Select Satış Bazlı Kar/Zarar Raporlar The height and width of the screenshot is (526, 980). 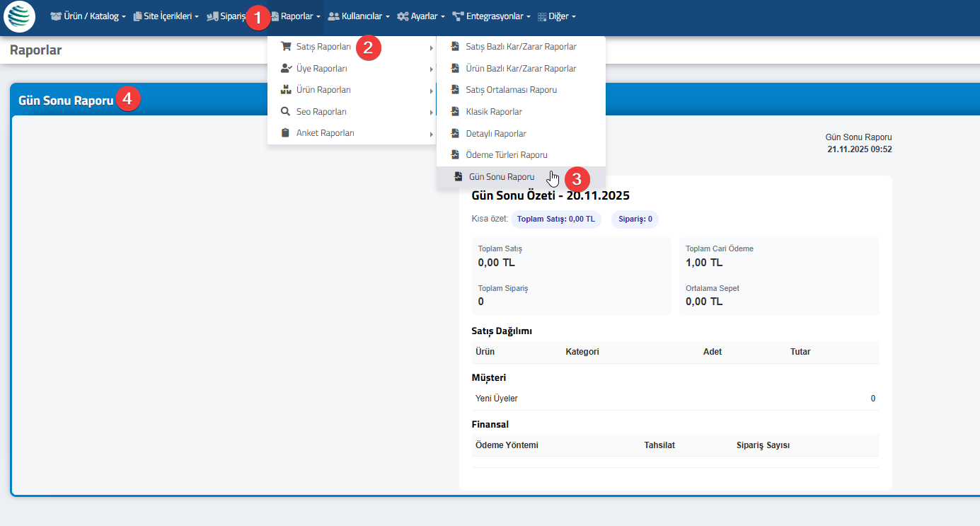[x=521, y=47]
